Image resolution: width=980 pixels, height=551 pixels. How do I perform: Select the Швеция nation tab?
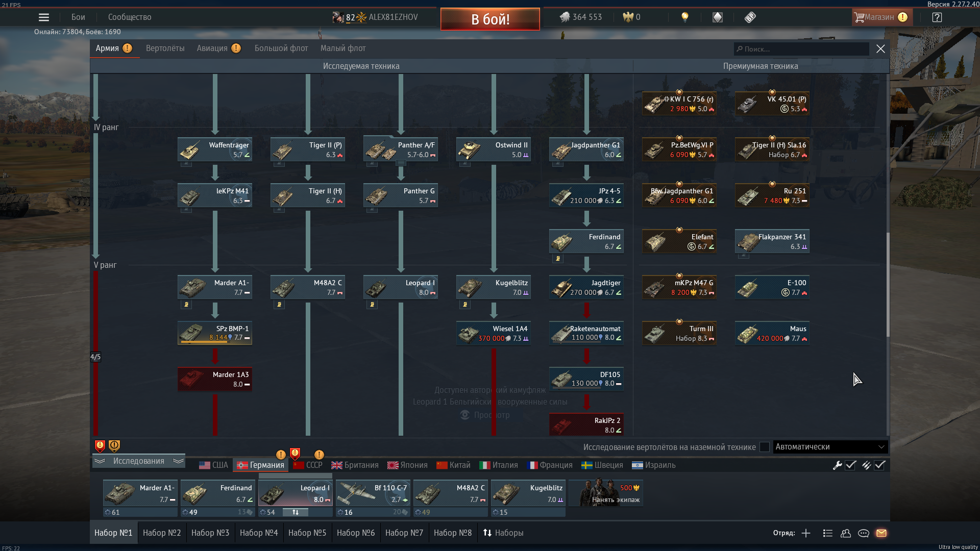tap(602, 465)
